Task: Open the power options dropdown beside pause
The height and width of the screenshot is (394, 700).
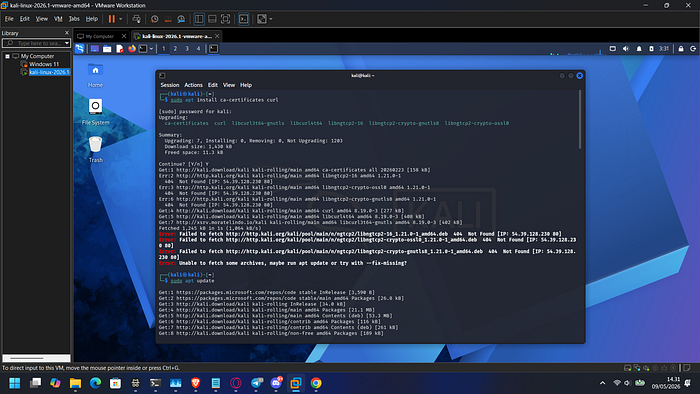Action: 121,19
